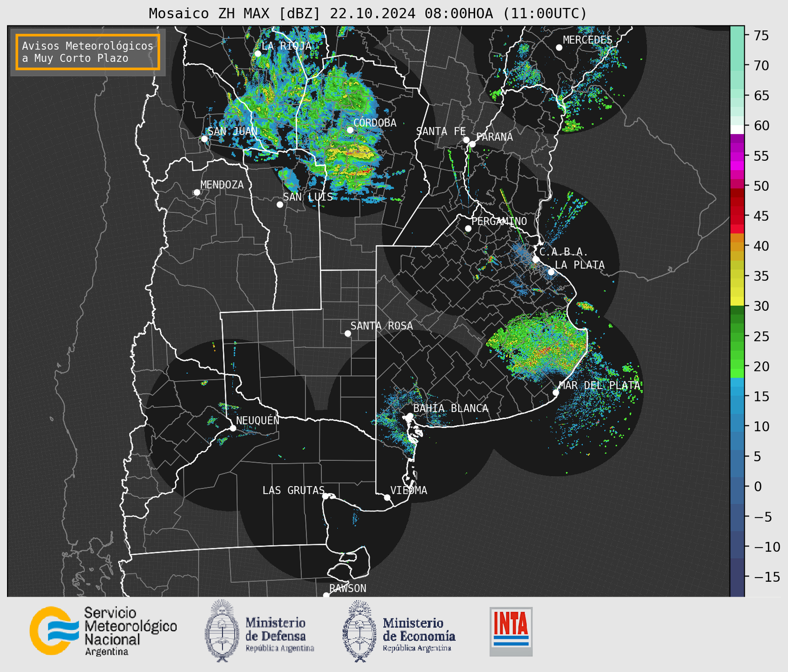This screenshot has width=788, height=672.
Task: Click the NEUQUÉN label text
Action: [x=258, y=420]
